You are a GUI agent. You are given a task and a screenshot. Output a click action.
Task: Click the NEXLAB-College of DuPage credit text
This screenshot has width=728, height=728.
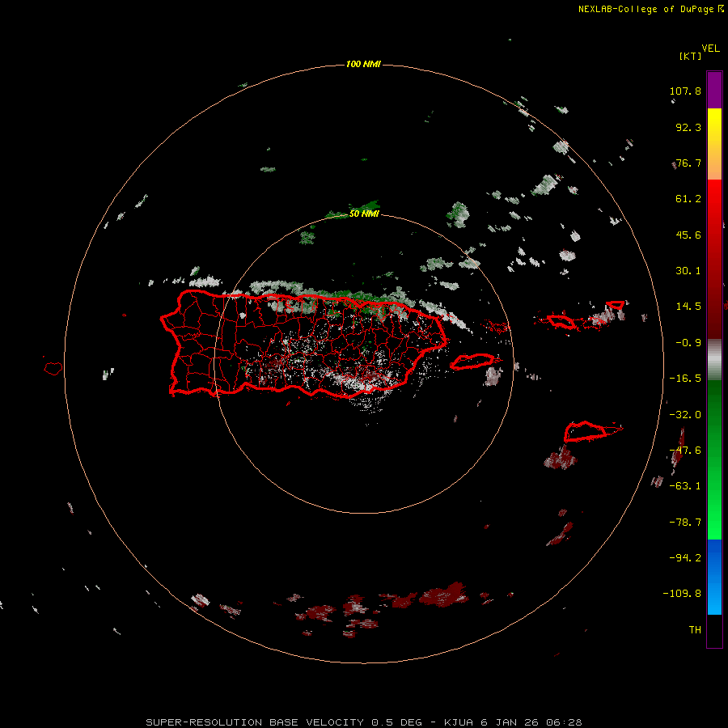[650, 9]
